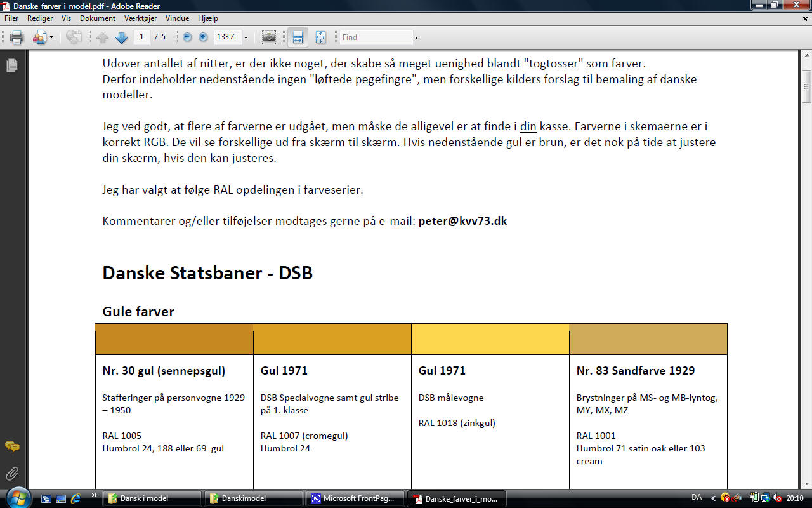This screenshot has width=812, height=508.
Task: Open the Rediger menu
Action: pyautogui.click(x=40, y=18)
